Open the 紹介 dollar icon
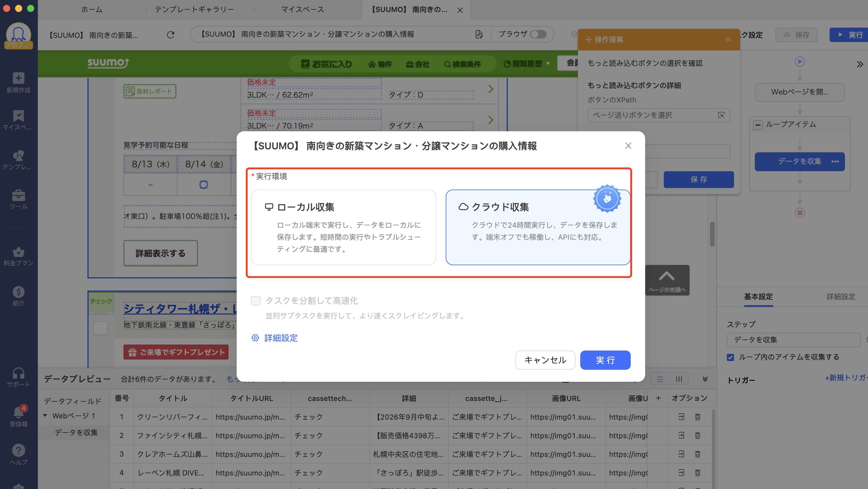The image size is (868, 489). pos(19,292)
